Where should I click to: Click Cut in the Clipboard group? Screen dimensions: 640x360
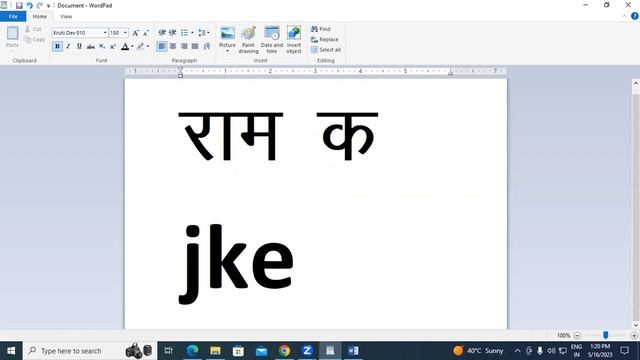[x=33, y=29]
